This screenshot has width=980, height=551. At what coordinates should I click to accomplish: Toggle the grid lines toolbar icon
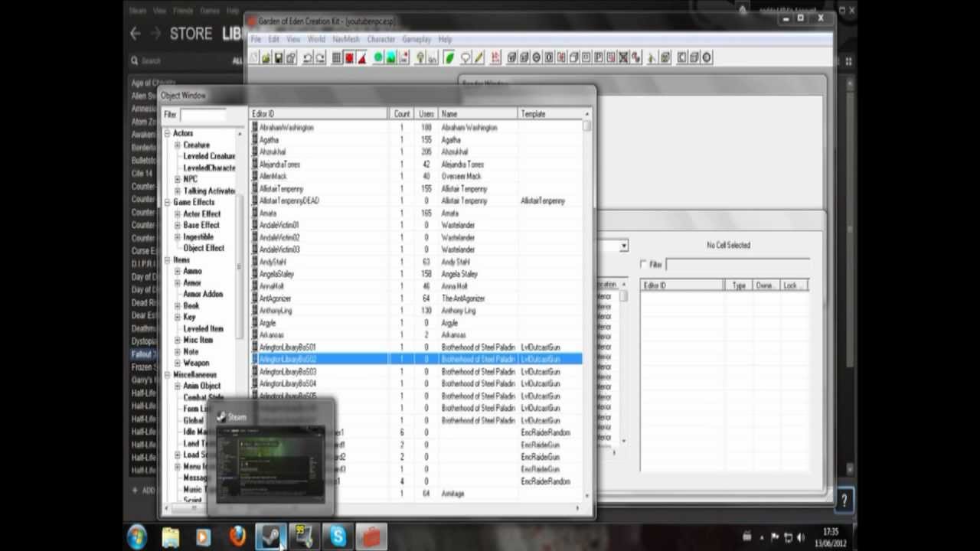(337, 57)
